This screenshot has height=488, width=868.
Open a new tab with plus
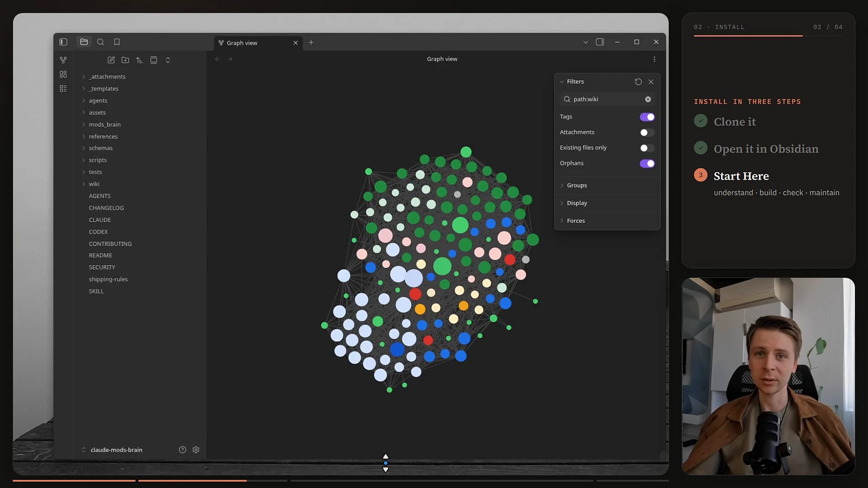[311, 42]
